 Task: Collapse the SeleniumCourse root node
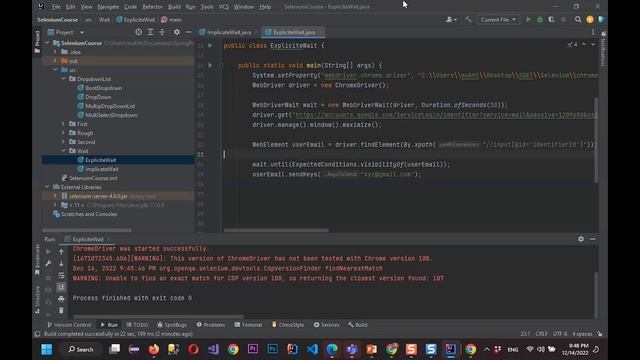pyautogui.click(x=48, y=43)
